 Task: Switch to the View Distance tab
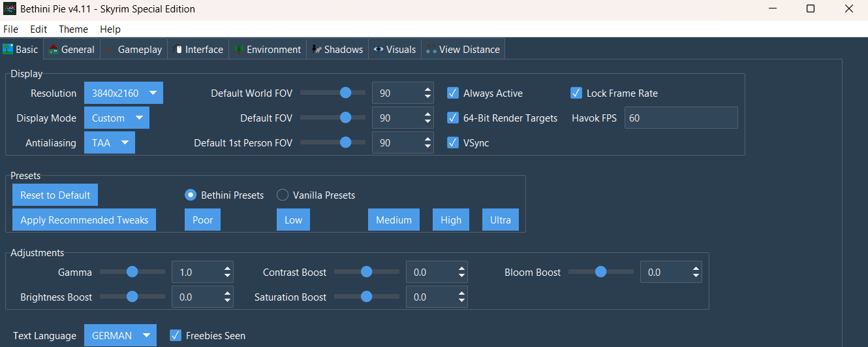pyautogui.click(x=463, y=49)
